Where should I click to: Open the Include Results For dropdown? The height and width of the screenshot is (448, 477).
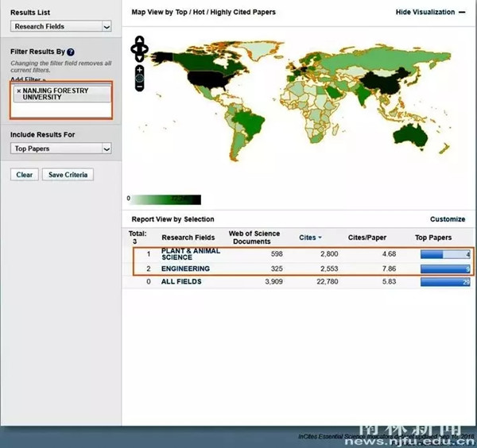point(60,149)
